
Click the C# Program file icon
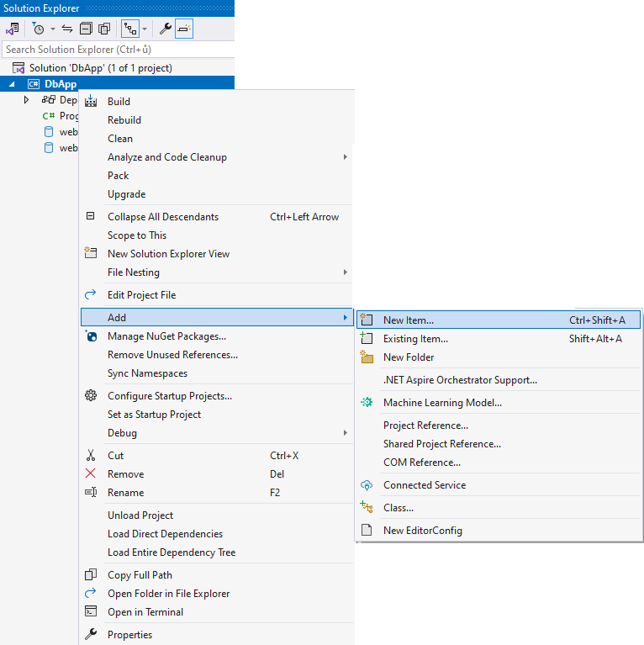(x=49, y=116)
